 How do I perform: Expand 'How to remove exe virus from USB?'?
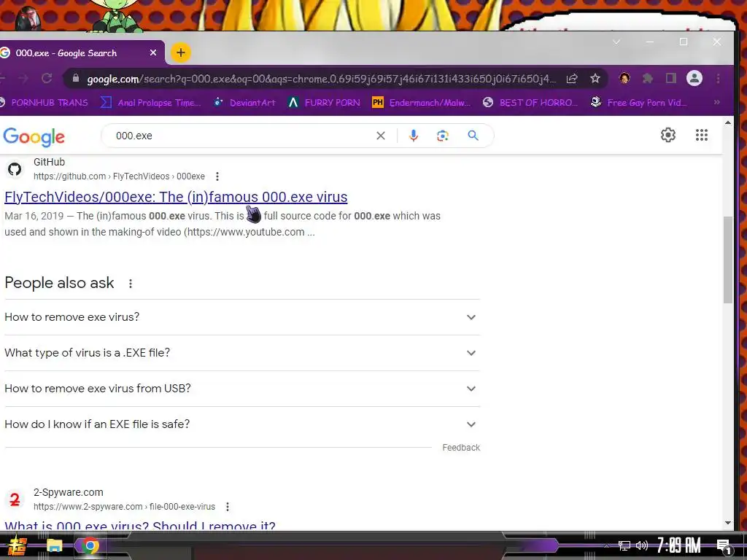tap(242, 389)
